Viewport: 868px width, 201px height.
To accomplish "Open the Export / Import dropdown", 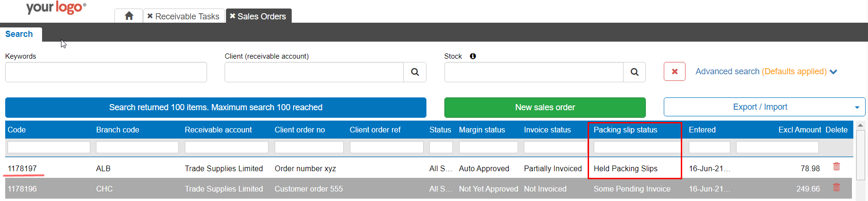I will click(857, 107).
